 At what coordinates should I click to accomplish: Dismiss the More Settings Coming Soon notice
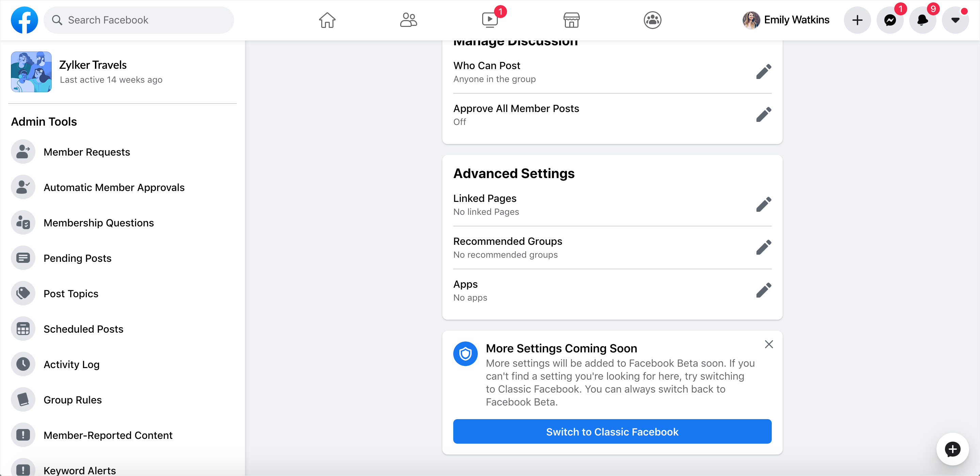(x=768, y=345)
